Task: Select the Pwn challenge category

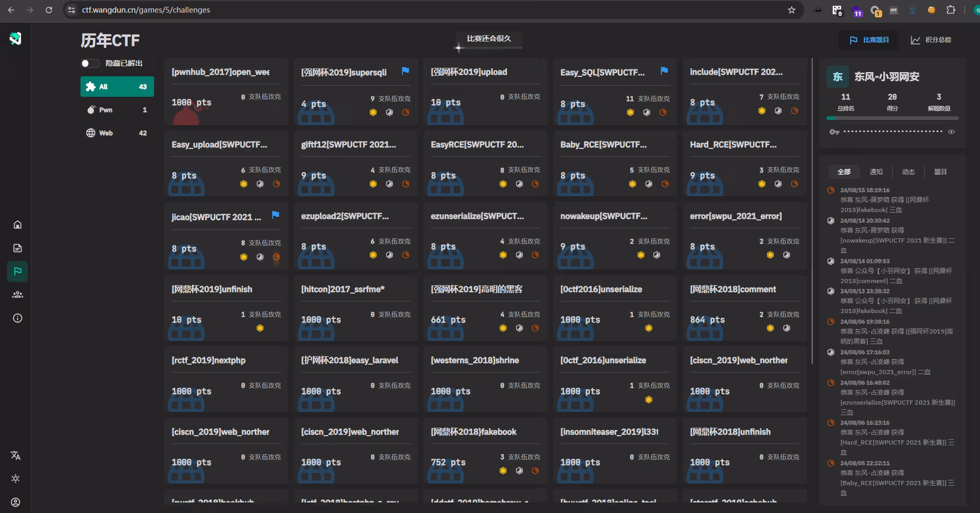Action: pyautogui.click(x=117, y=110)
